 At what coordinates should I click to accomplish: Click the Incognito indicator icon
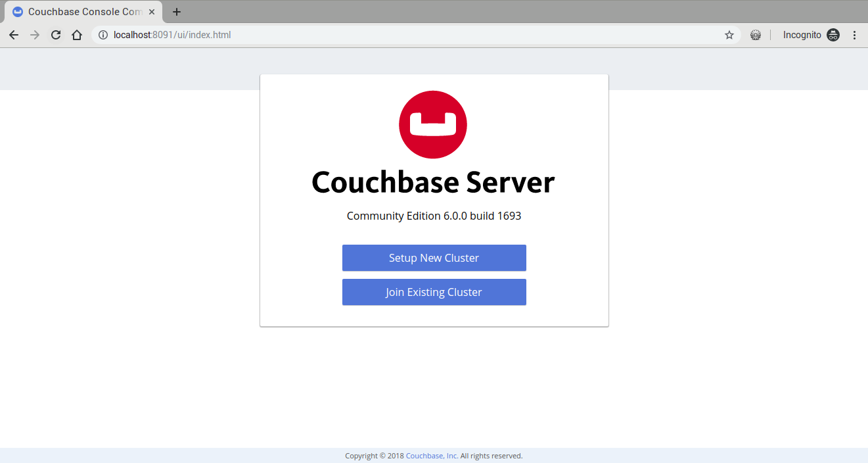pyautogui.click(x=833, y=35)
